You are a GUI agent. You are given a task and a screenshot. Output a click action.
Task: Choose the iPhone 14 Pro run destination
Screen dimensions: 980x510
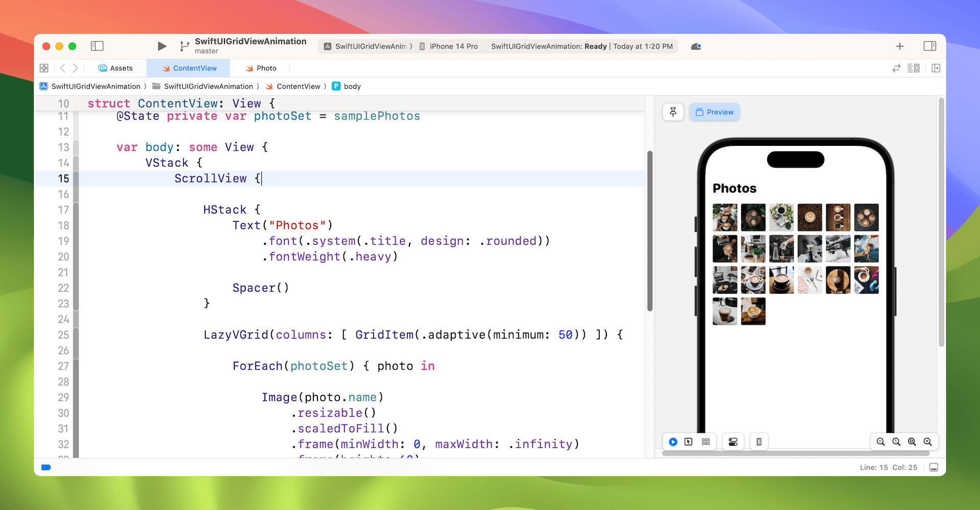449,46
